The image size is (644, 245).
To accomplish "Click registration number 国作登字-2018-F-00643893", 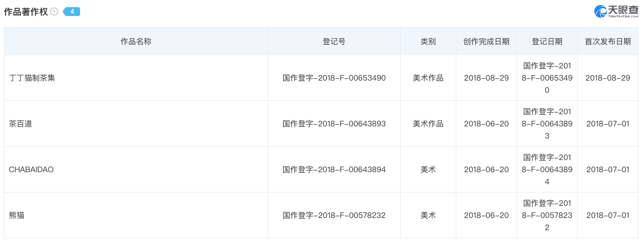I will 334,124.
